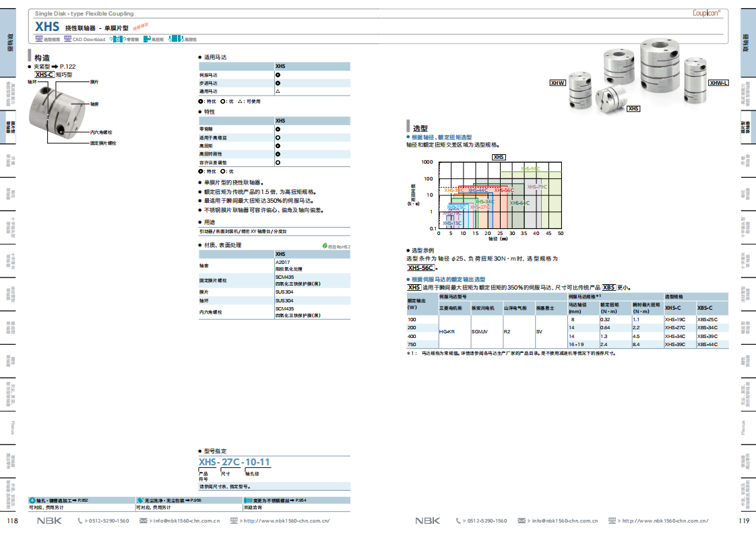
Task: Click the 选型指南 computer icon in header
Action: point(38,39)
